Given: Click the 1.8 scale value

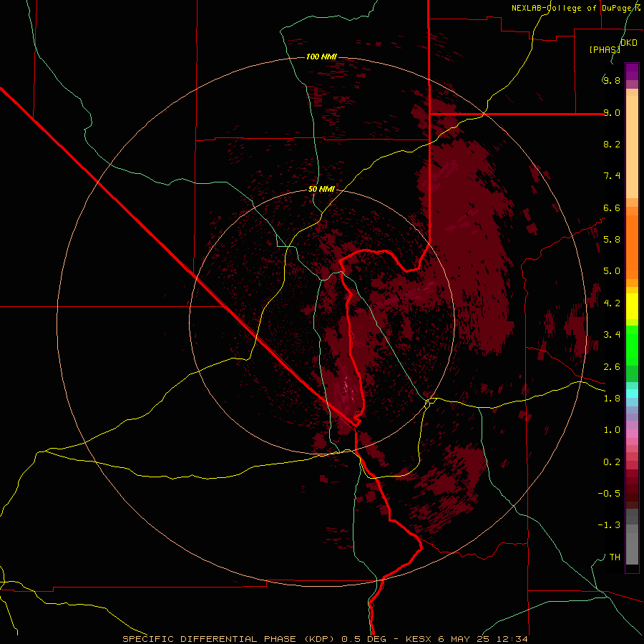Looking at the screenshot, I should click(612, 399).
